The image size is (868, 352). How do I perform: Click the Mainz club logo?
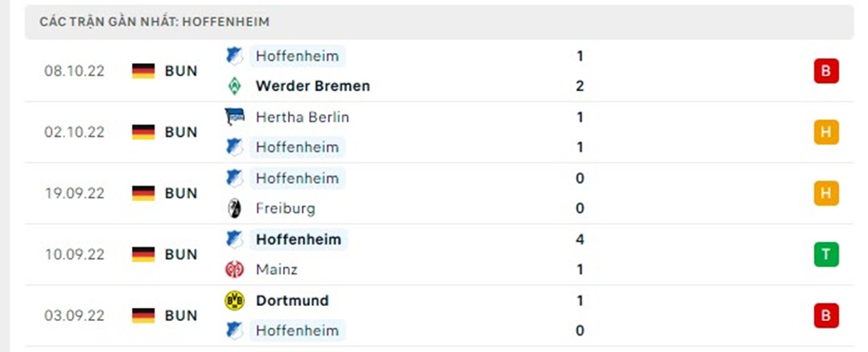[233, 270]
